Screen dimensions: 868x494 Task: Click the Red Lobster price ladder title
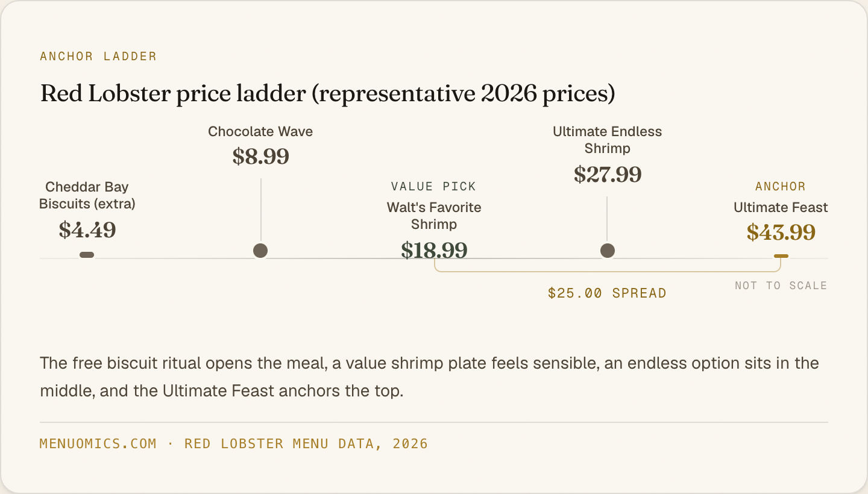tap(327, 95)
